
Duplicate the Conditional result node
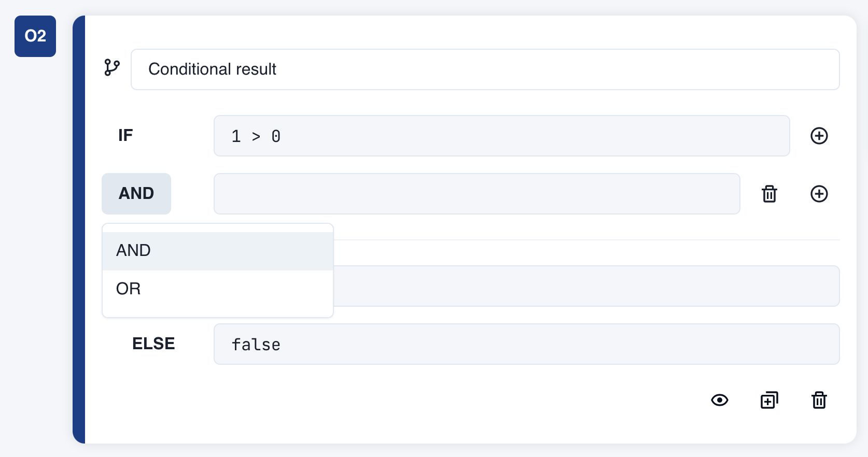769,400
